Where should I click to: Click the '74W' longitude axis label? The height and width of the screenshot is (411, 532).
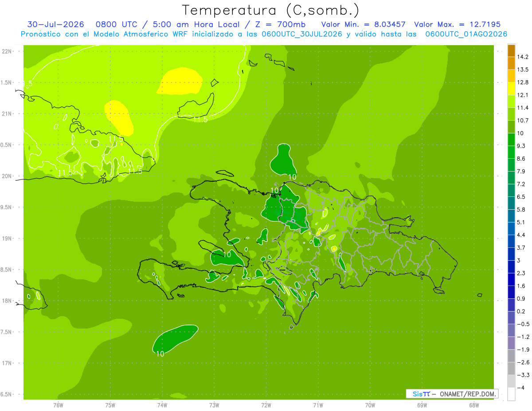162,405
